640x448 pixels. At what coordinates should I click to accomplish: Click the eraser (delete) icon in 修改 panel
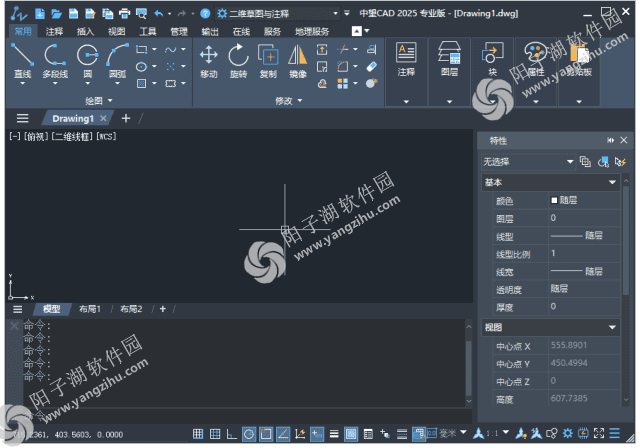click(x=371, y=66)
